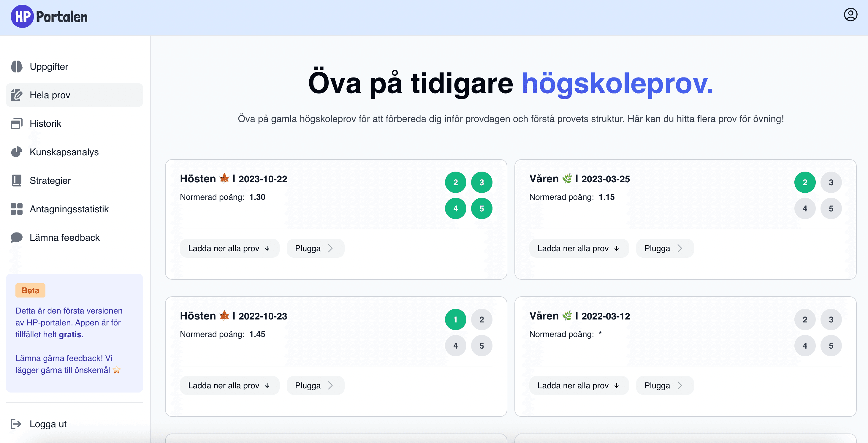Expand Plugga for Hösten 2022-10-23
The height and width of the screenshot is (443, 868).
[x=315, y=385]
